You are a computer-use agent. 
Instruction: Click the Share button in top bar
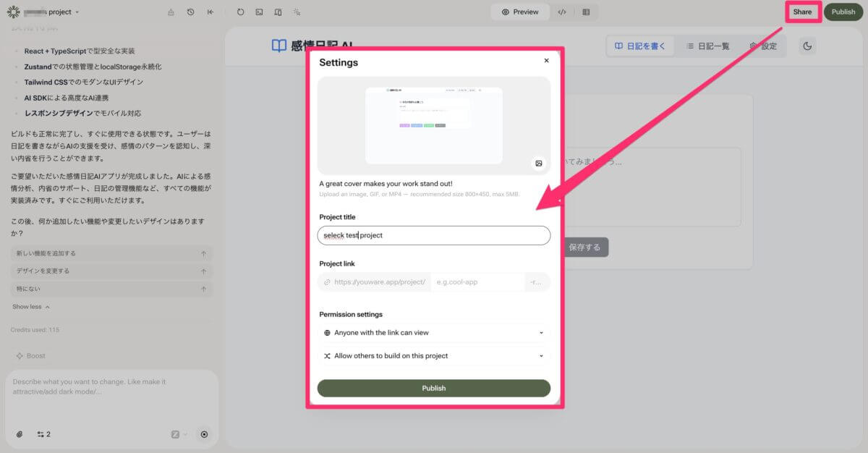[802, 12]
